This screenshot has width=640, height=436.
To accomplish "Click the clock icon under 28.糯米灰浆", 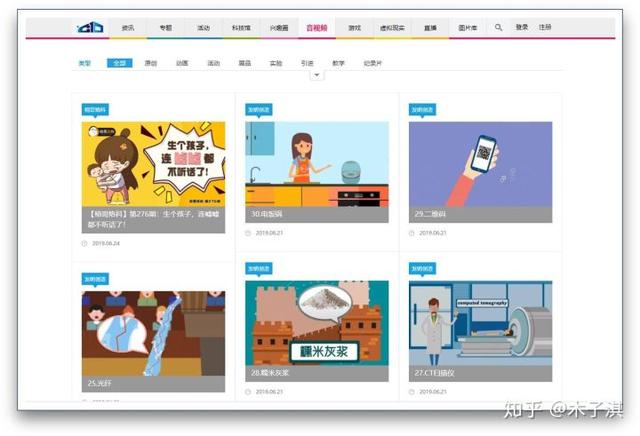I will [248, 392].
